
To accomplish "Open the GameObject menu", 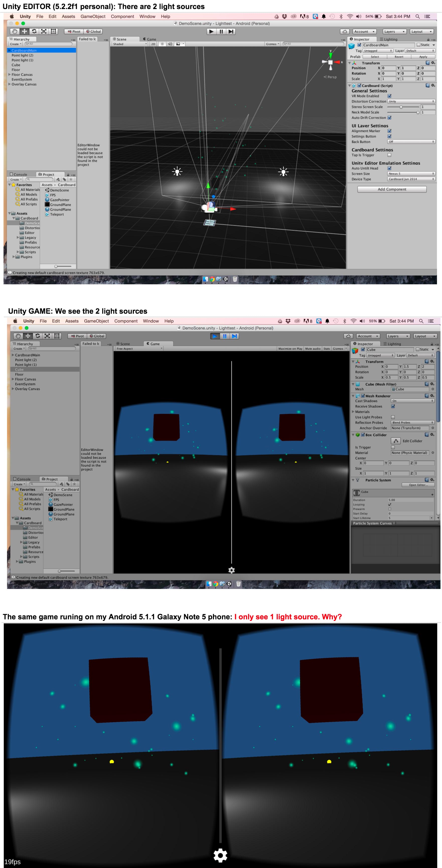I will pos(93,16).
